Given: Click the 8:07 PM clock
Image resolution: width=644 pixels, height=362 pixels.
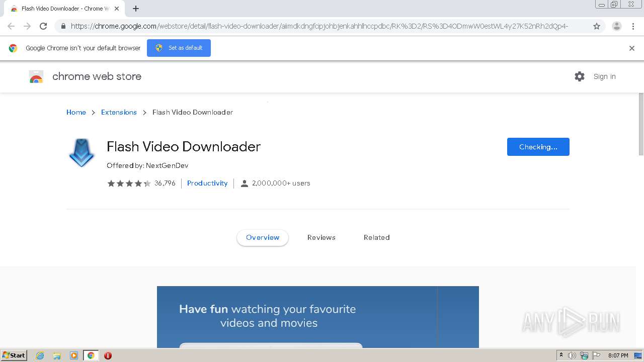Looking at the screenshot, I should (618, 355).
